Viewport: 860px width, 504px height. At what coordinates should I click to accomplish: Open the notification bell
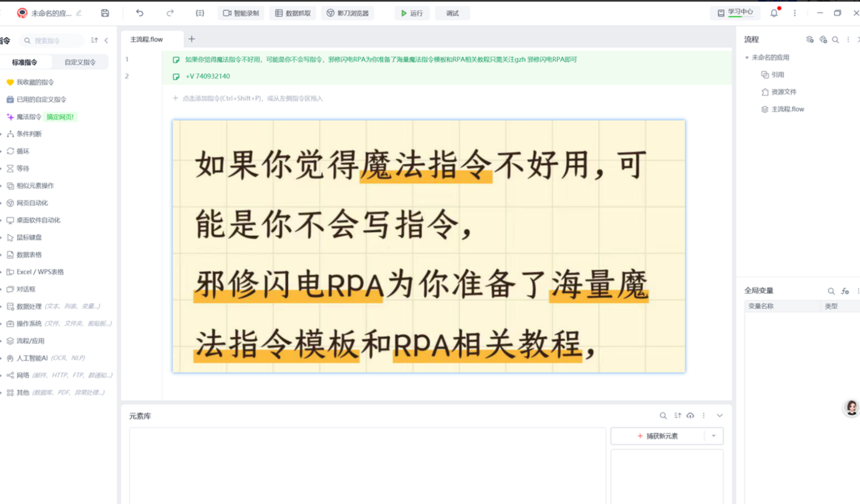pyautogui.click(x=774, y=13)
